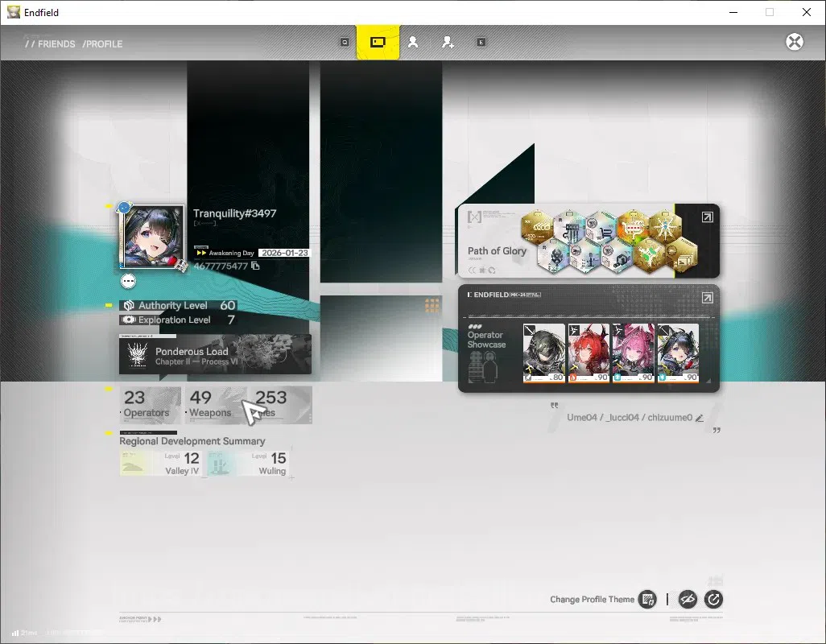Viewport: 826px width, 644px height.
Task: Expand the Operator Showcase panel
Action: (x=707, y=298)
